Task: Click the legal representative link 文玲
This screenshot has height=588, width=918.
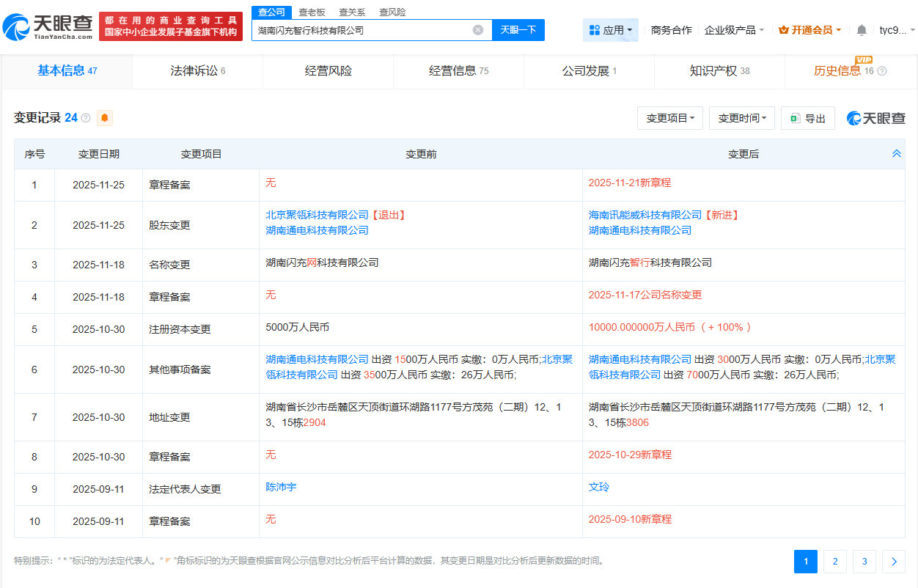Action: pyautogui.click(x=599, y=486)
